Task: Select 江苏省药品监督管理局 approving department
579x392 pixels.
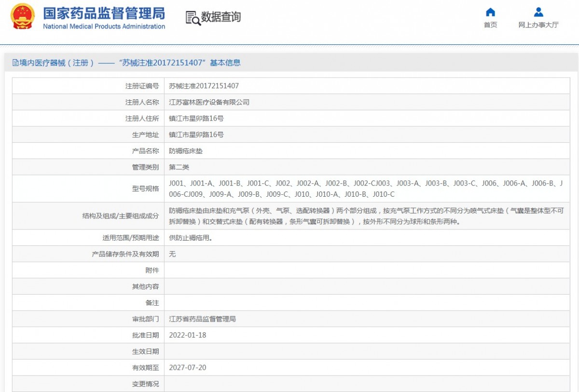Action: pyautogui.click(x=202, y=319)
